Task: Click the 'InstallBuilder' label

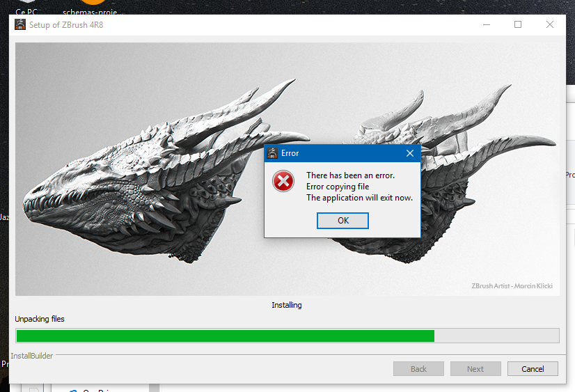Action: coord(32,356)
